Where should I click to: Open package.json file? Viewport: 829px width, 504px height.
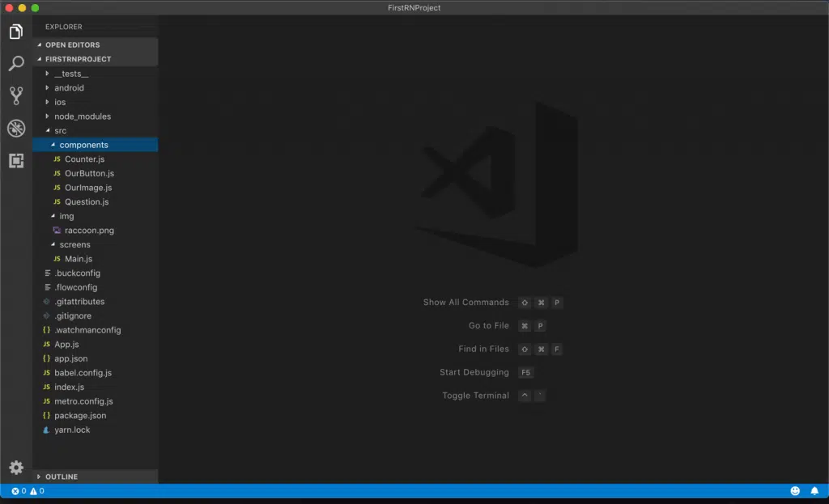[x=80, y=416]
